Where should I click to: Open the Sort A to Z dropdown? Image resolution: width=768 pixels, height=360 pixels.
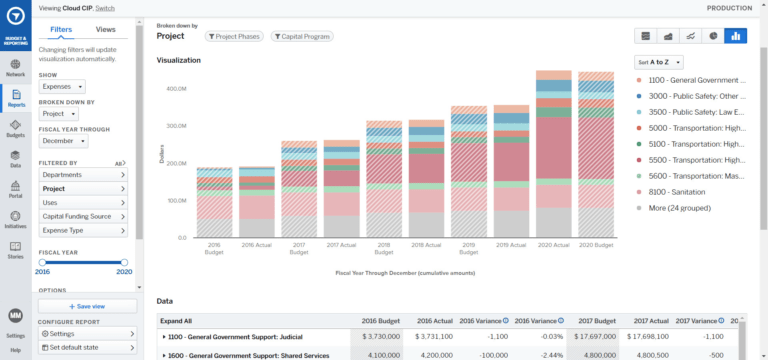tap(659, 63)
